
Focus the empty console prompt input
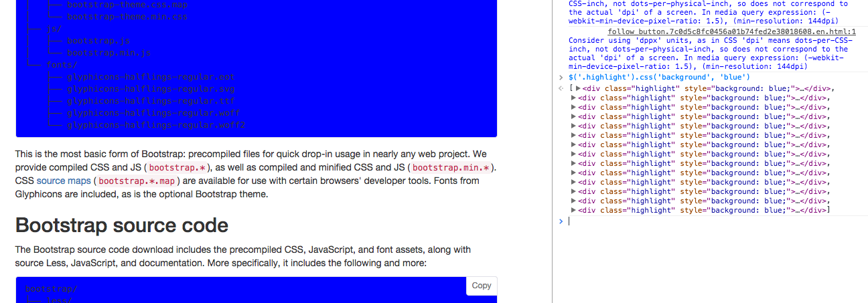[717, 221]
